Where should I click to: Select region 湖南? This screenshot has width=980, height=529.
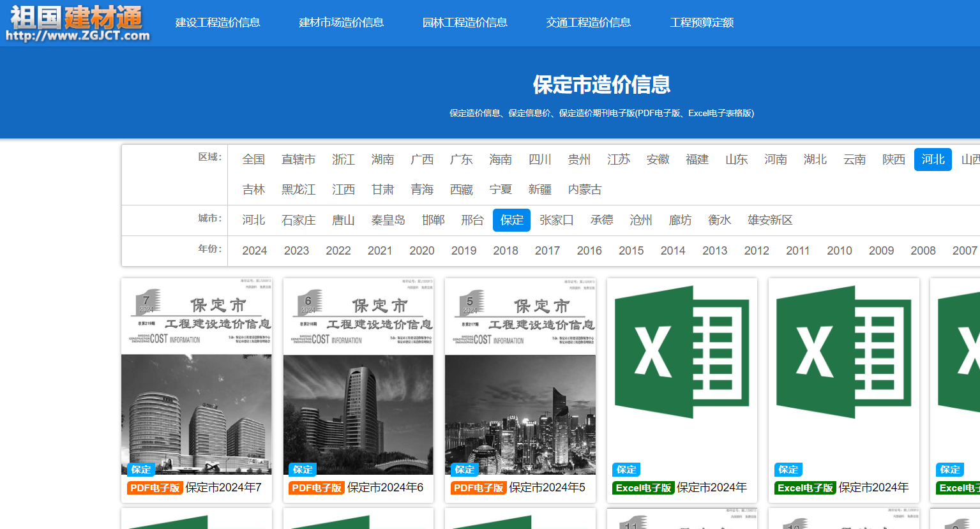pos(383,160)
